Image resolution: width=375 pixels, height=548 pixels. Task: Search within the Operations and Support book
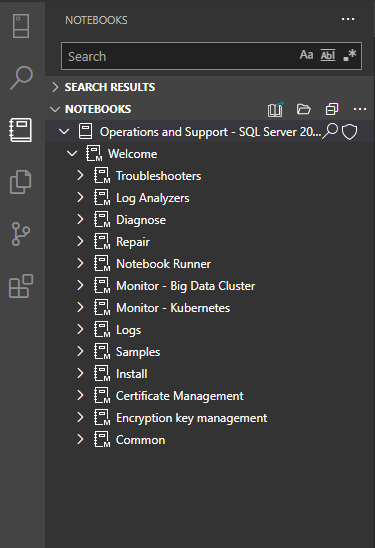(330, 131)
